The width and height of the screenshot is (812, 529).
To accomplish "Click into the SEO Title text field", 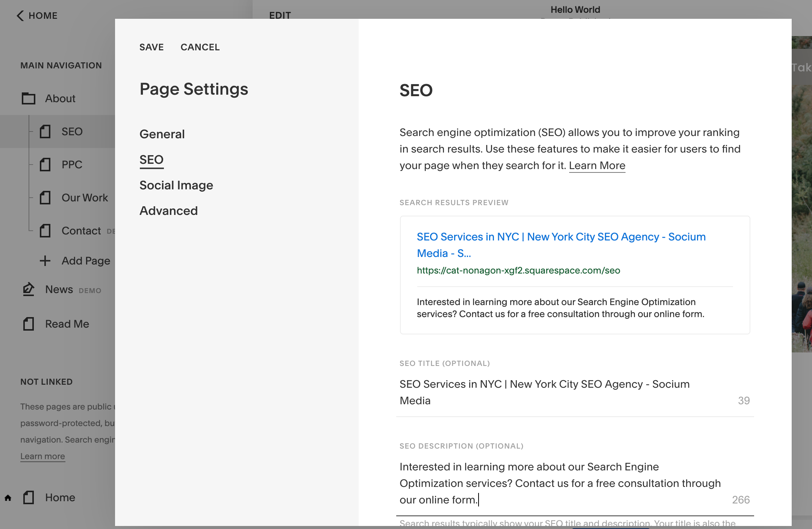I will coord(545,392).
